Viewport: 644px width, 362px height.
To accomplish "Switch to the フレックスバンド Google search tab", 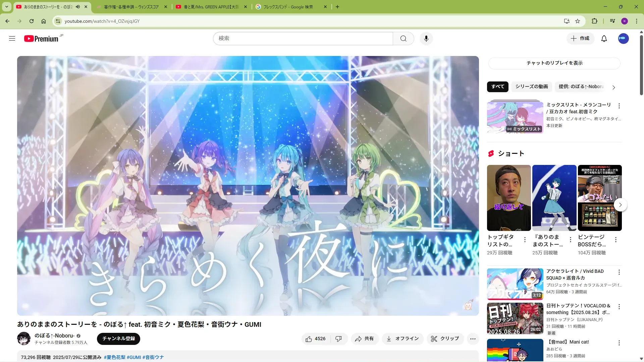I will pos(287,7).
